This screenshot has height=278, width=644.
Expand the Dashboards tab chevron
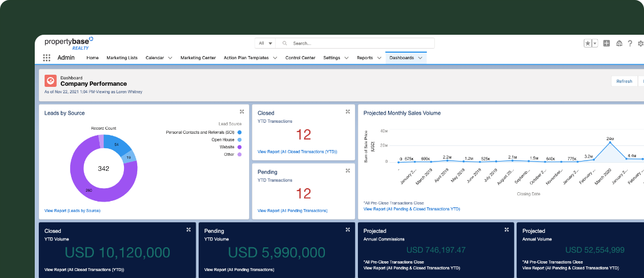[420, 58]
